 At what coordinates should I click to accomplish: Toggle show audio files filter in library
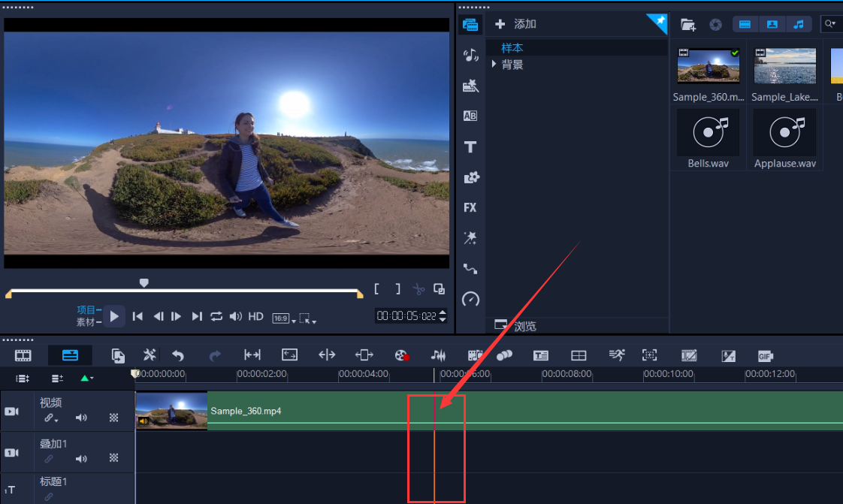click(x=799, y=24)
